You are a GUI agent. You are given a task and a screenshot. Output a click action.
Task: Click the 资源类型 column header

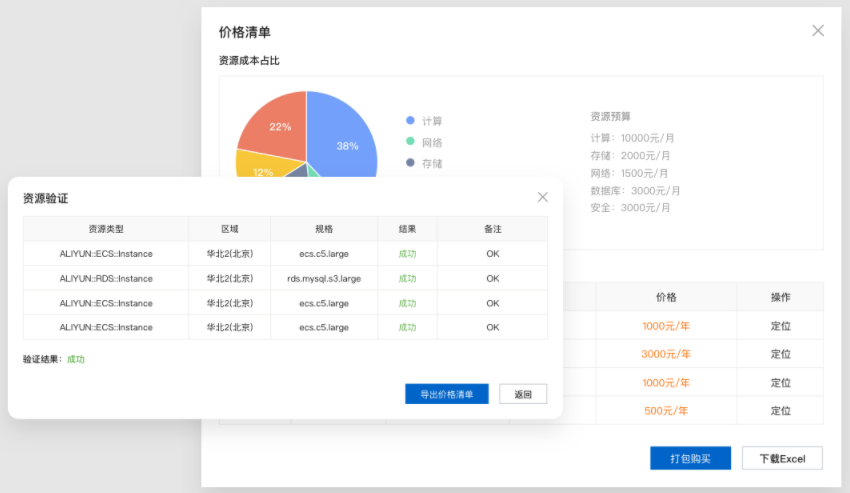[x=106, y=229]
